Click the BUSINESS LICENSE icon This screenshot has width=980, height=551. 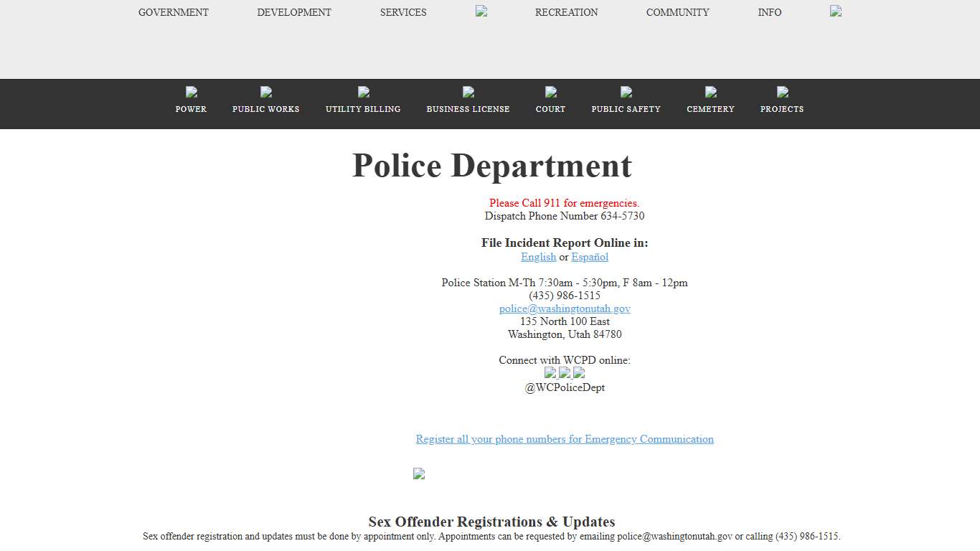[468, 92]
